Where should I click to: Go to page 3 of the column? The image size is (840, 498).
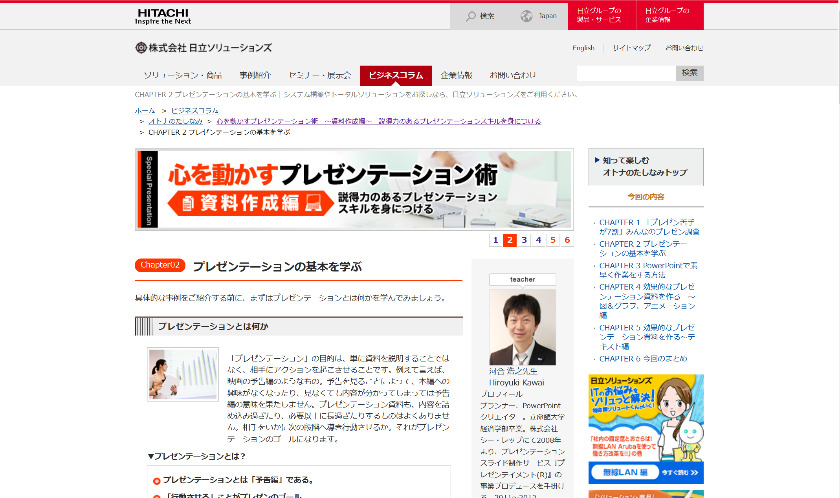pos(524,240)
